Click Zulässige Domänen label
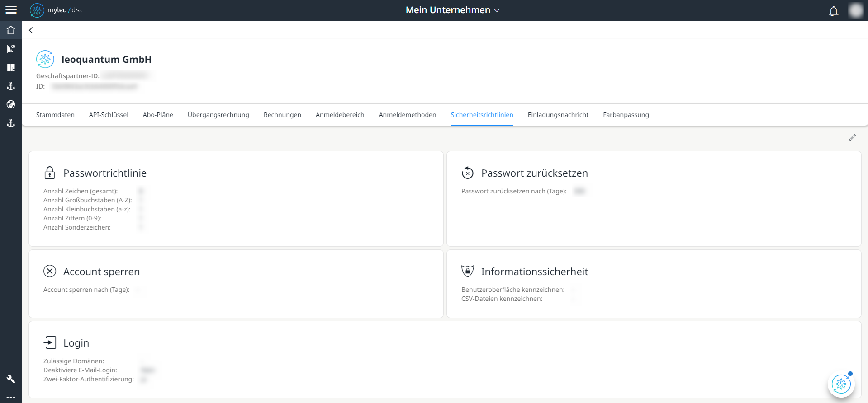Screen dimensions: 868x403 point(74,361)
